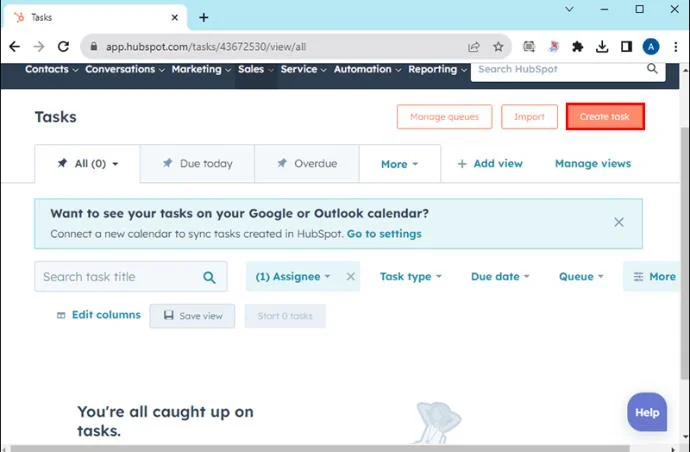
Task: Select the All (0) tab
Action: click(x=88, y=164)
